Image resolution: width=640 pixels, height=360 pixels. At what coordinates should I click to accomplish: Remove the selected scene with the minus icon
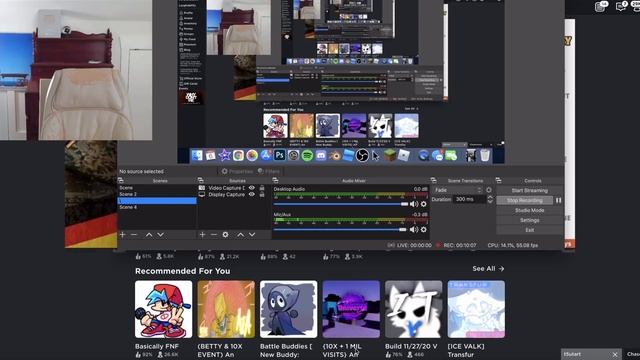tap(134, 235)
